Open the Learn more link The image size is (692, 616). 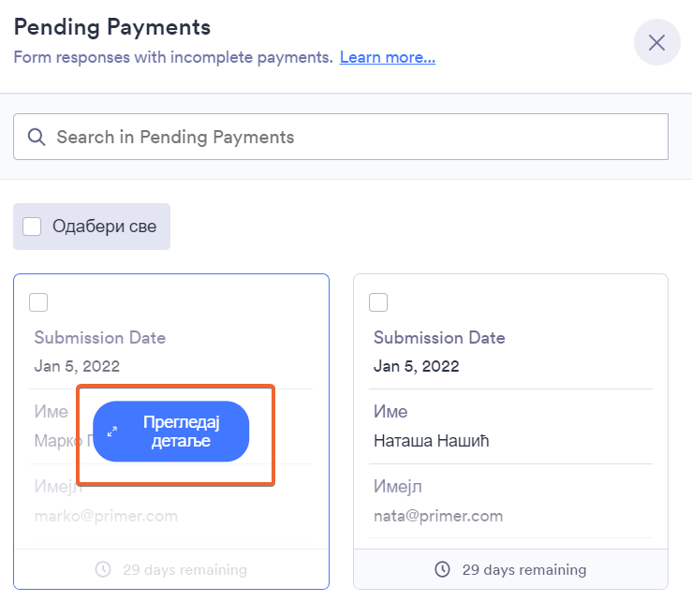(387, 57)
